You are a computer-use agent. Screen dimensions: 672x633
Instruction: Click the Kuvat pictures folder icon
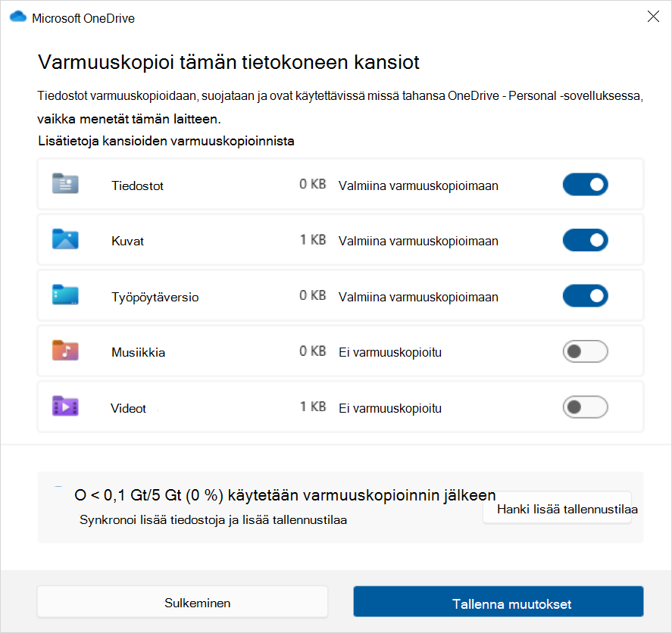point(65,239)
